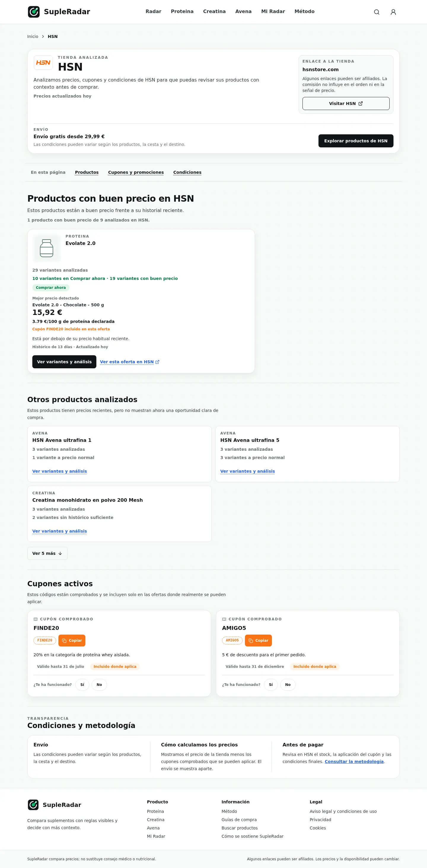Screen dimensions: 427x868
Task: Click Válido hasta 31 de diciembre label
Action: coord(255,667)
